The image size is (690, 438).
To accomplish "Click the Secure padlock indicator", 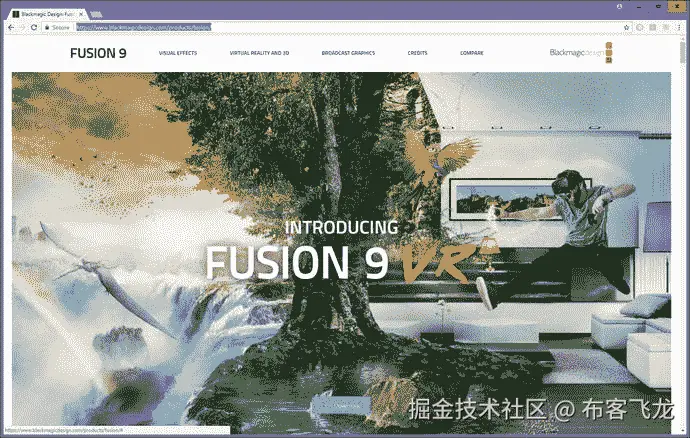I will point(57,27).
